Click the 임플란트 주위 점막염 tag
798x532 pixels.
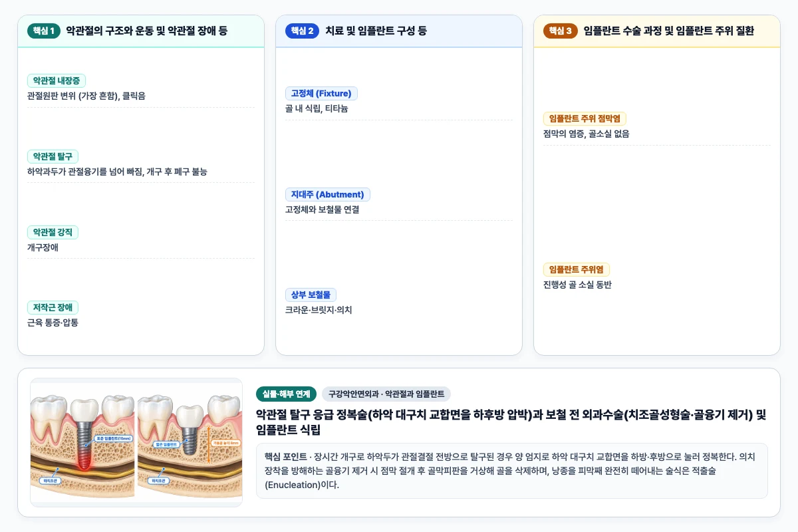point(585,119)
